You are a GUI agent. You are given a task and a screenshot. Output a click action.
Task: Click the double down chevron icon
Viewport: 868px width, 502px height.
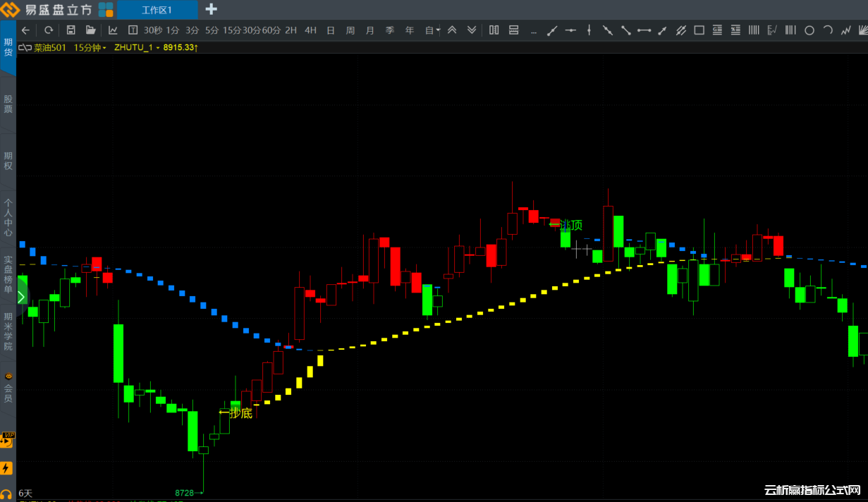point(472,30)
